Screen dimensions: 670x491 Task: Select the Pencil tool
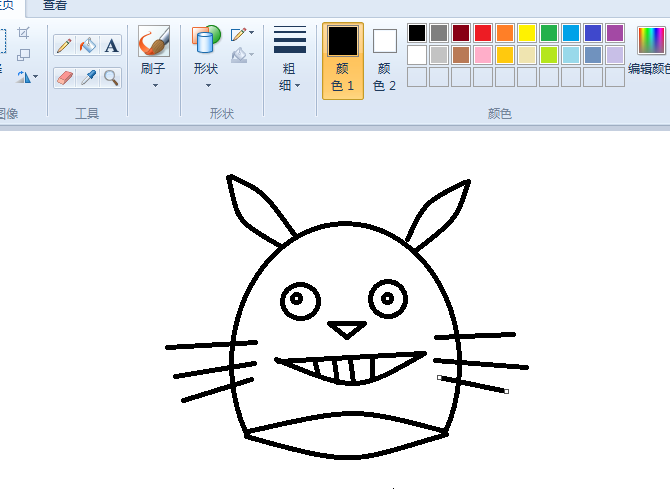[65, 45]
